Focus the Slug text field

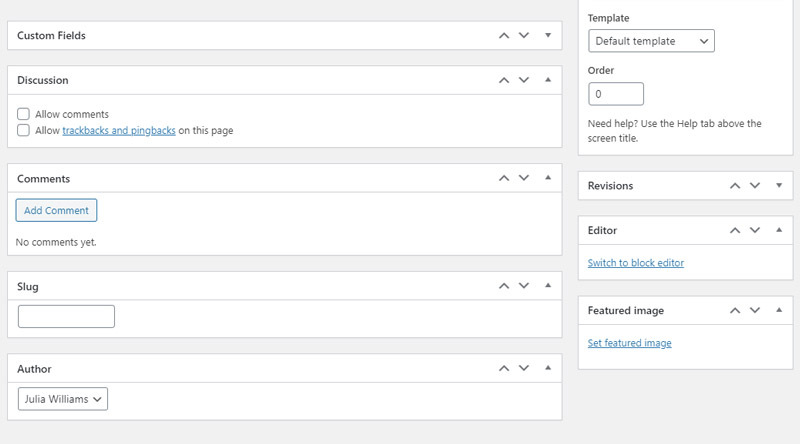click(x=66, y=316)
